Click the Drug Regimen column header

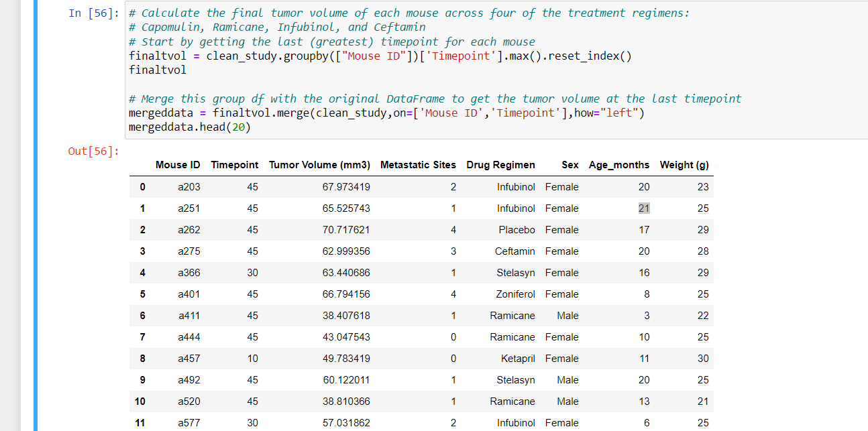click(501, 165)
